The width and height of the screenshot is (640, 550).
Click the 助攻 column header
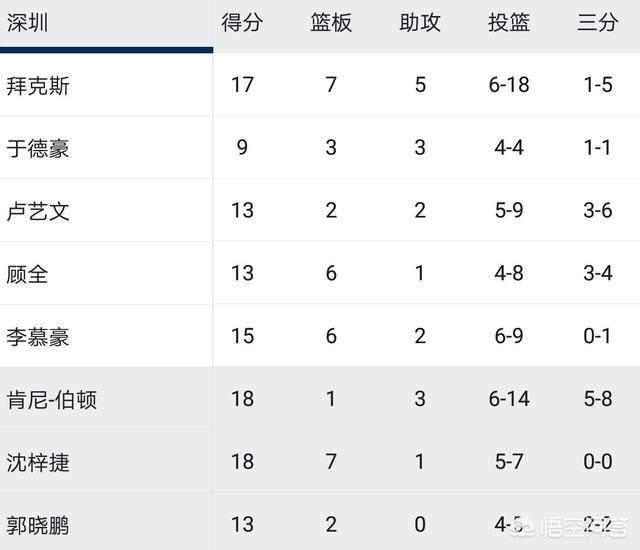420,22
